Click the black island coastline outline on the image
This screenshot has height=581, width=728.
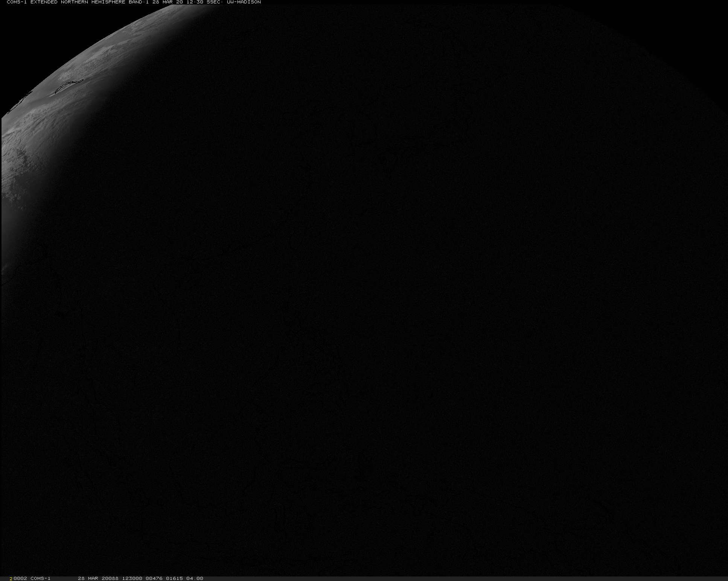tap(69, 86)
